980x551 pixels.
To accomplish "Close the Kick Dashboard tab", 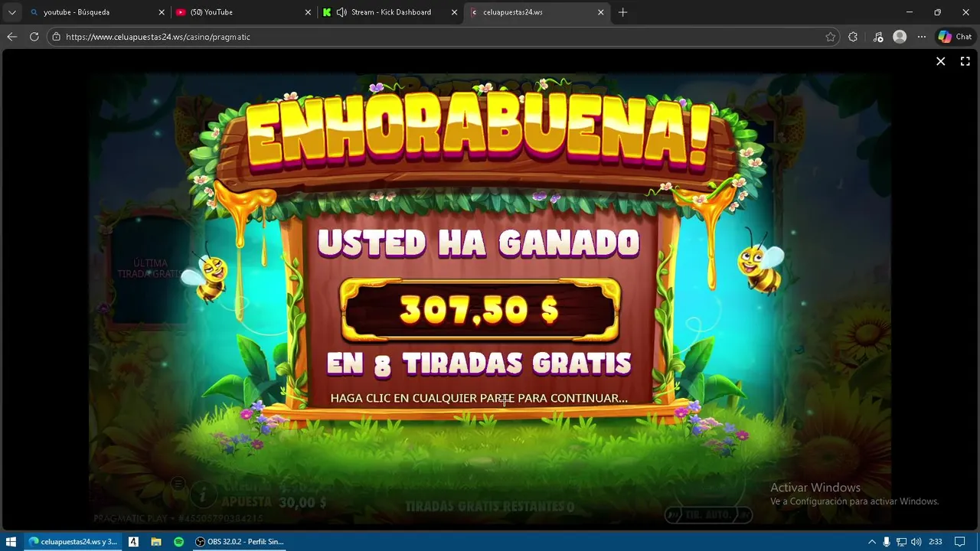I will pos(454,12).
